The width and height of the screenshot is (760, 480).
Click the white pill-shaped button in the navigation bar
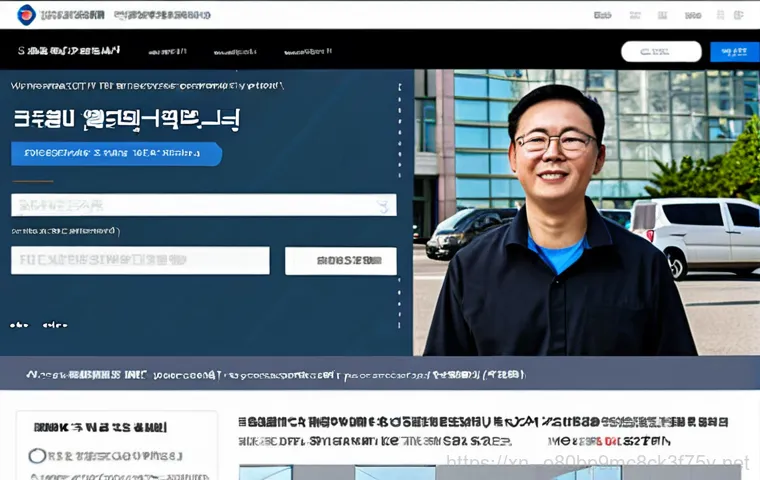(661, 51)
